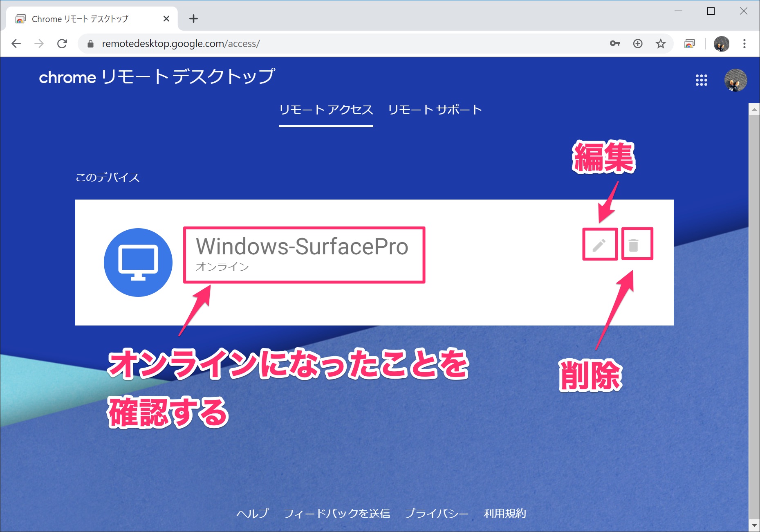This screenshot has width=760, height=532.
Task: Select the Chrome リモート デスクトップ browser tab
Action: pos(92,19)
